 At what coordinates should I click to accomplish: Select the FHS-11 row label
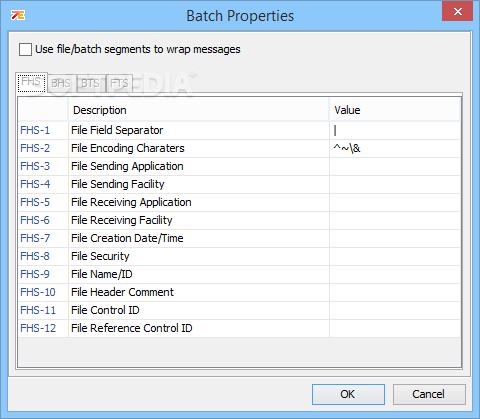tap(38, 310)
